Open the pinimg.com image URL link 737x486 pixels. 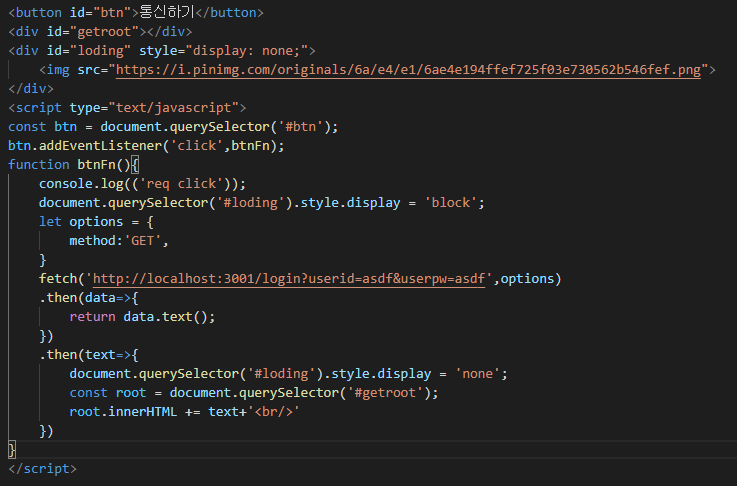[408, 70]
